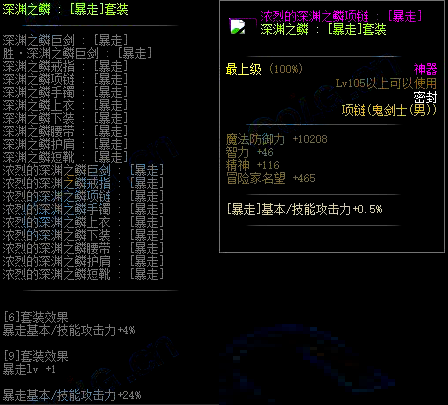
Task: Click the '[6]套装效果' heading
Action: (36, 317)
